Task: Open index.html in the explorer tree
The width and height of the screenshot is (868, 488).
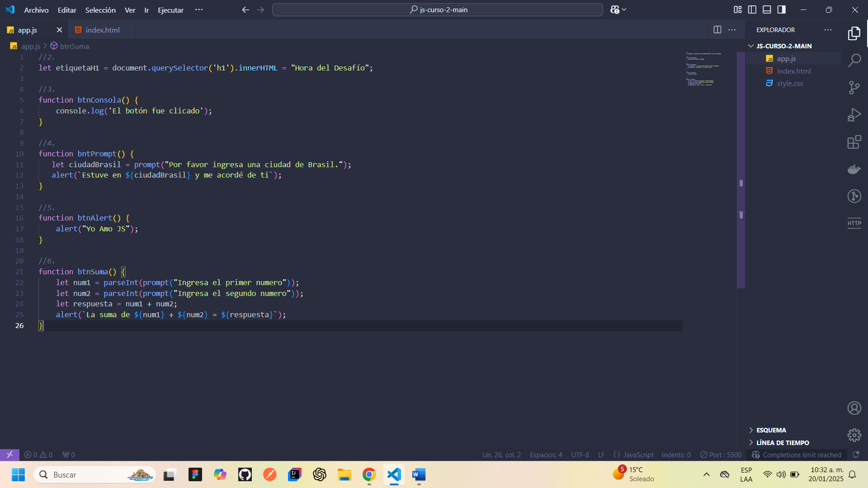Action: tap(793, 71)
